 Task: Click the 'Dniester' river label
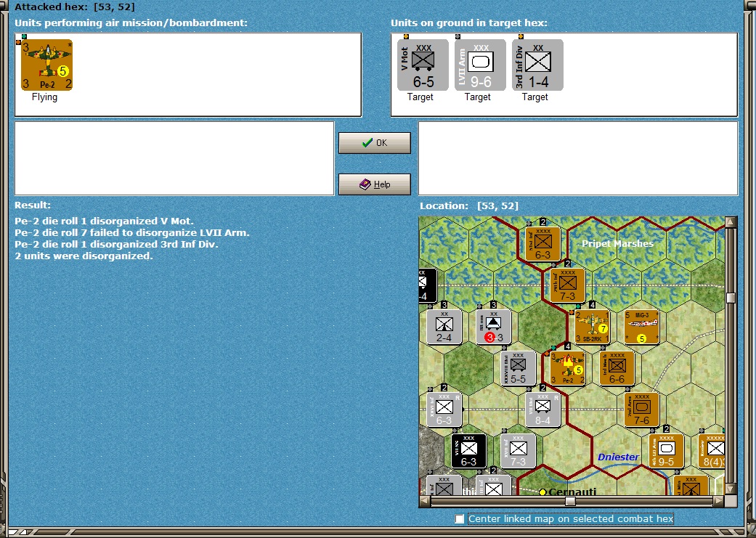coord(618,457)
